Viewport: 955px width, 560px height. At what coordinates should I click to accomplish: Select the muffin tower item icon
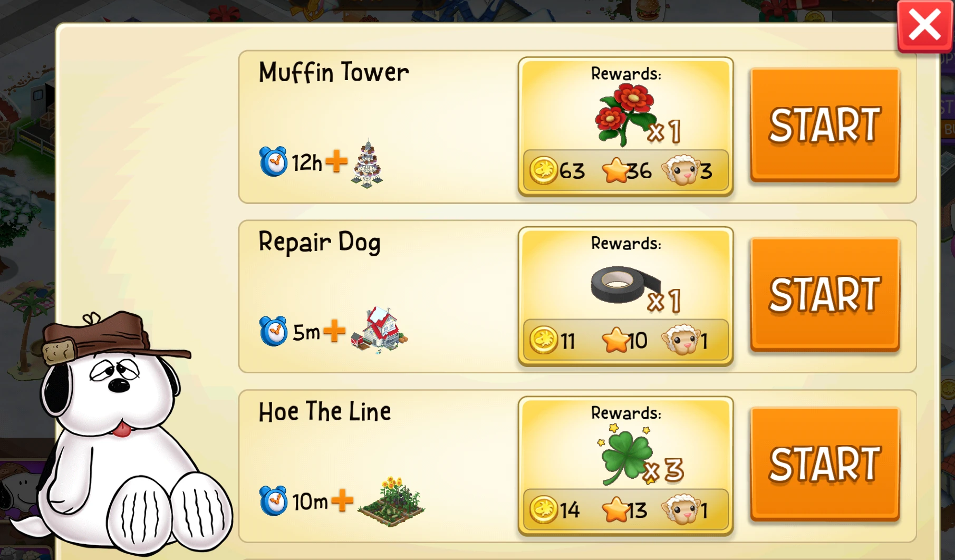coord(368,163)
